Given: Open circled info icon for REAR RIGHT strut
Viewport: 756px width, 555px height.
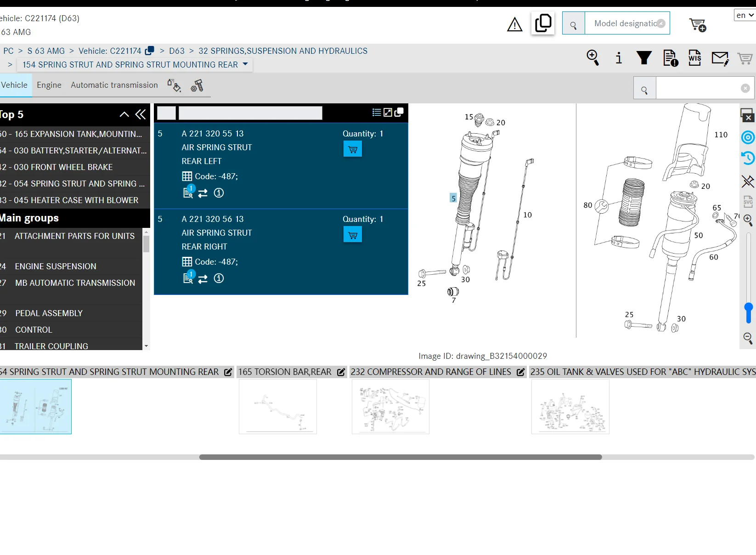Looking at the screenshot, I should coord(219,278).
